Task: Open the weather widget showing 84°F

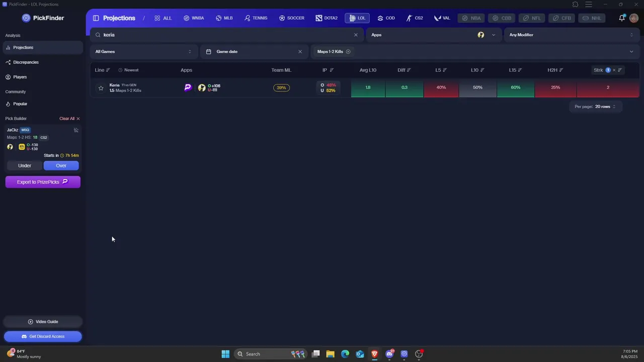Action: 24,354
